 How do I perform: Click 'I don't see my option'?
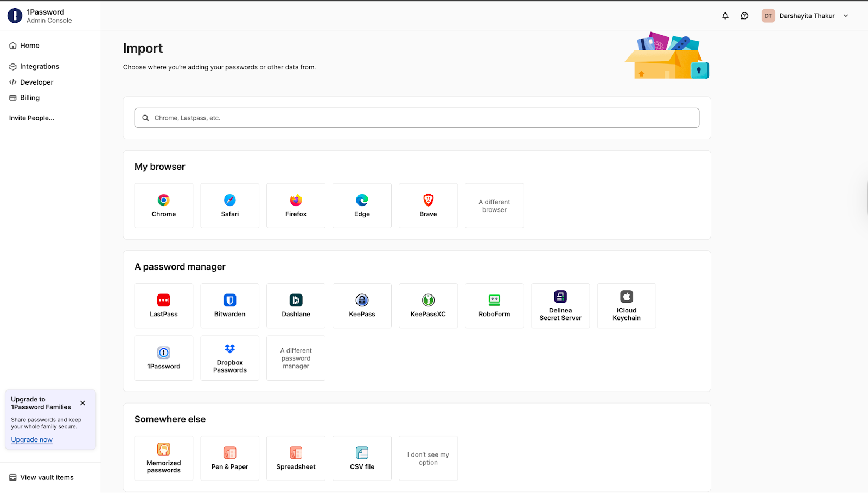[428, 458]
